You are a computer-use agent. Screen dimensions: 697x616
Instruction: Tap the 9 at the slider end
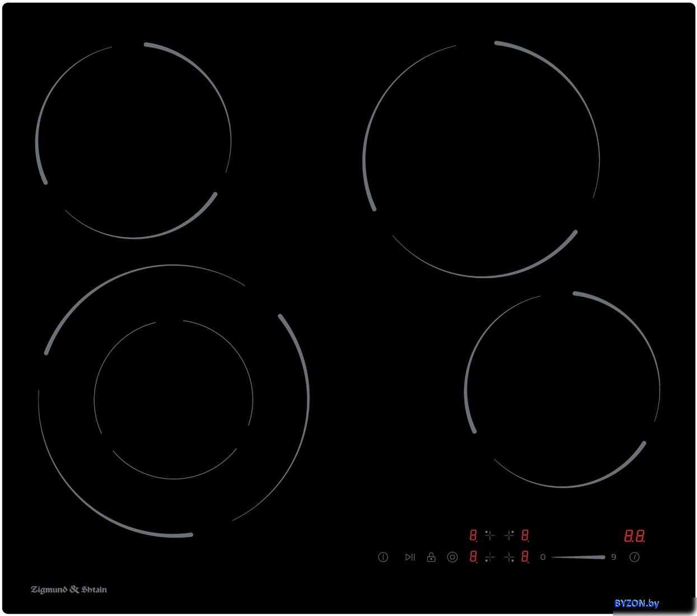pyautogui.click(x=614, y=557)
